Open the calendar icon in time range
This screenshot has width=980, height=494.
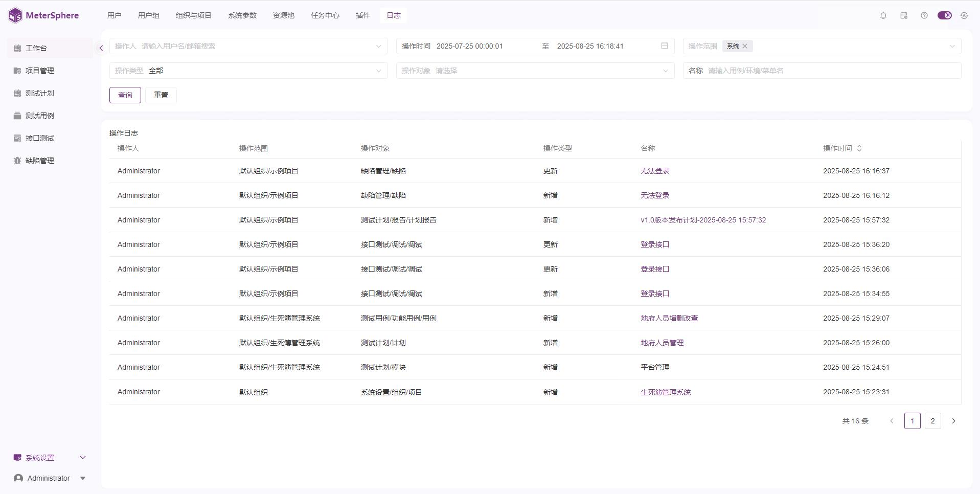[664, 46]
